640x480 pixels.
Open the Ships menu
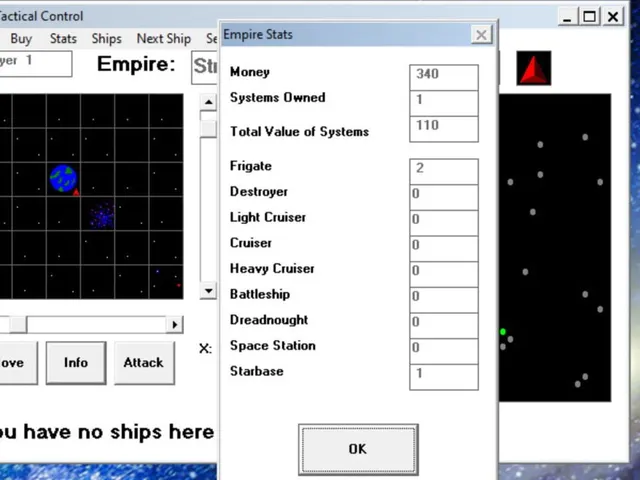(x=107, y=39)
